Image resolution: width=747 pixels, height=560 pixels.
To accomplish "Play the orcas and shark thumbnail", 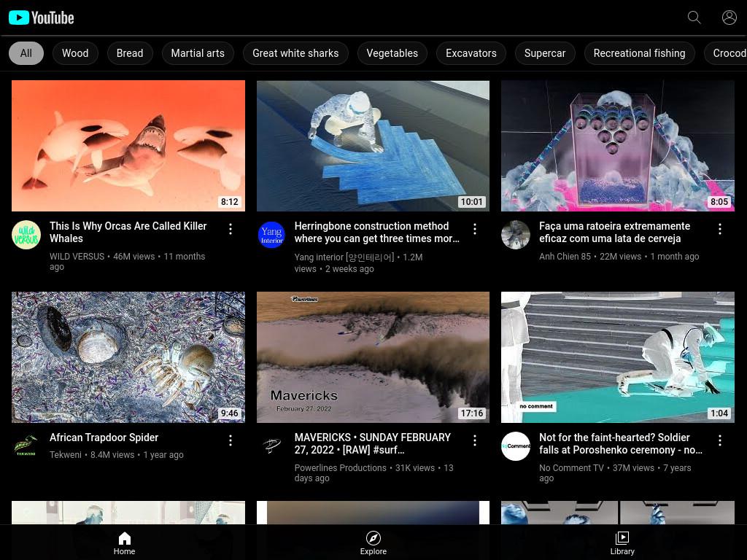I will click(128, 146).
